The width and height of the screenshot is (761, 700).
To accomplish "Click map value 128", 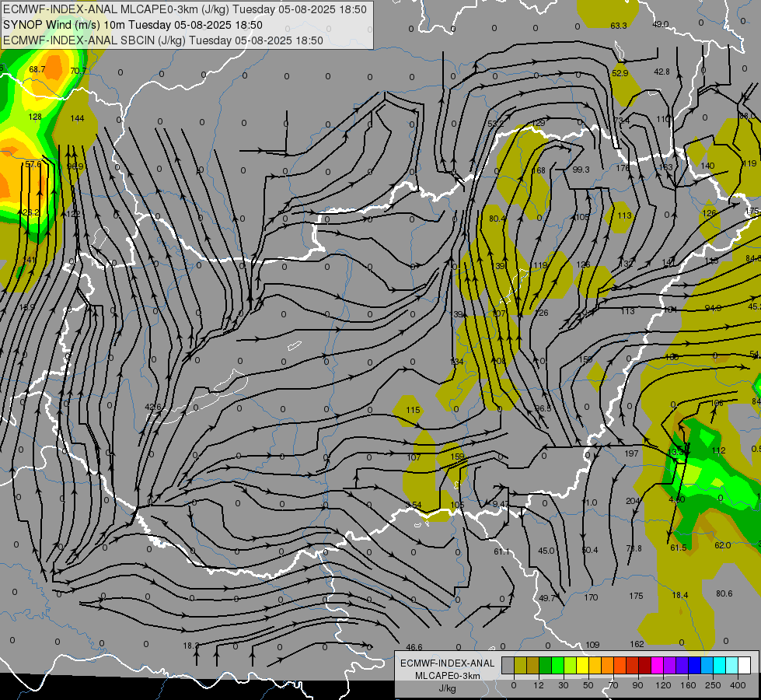I will pos(35,117).
